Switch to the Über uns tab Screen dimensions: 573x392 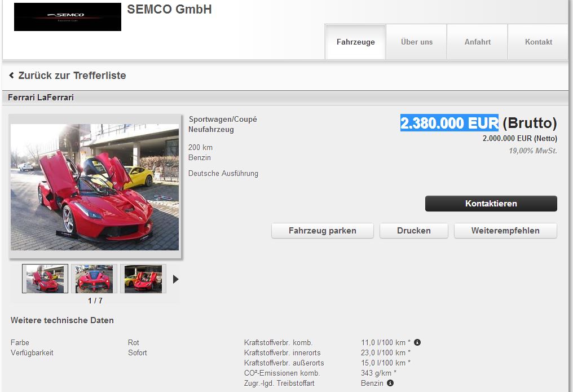click(x=417, y=42)
